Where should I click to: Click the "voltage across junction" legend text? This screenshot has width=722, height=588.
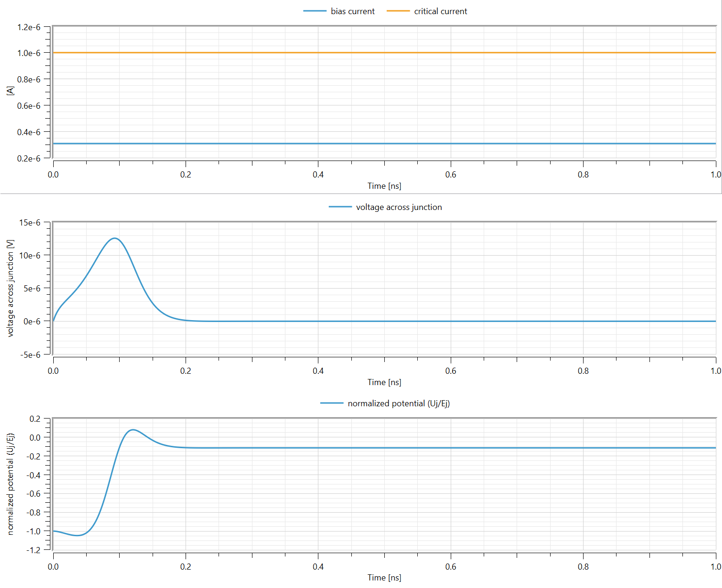point(398,207)
